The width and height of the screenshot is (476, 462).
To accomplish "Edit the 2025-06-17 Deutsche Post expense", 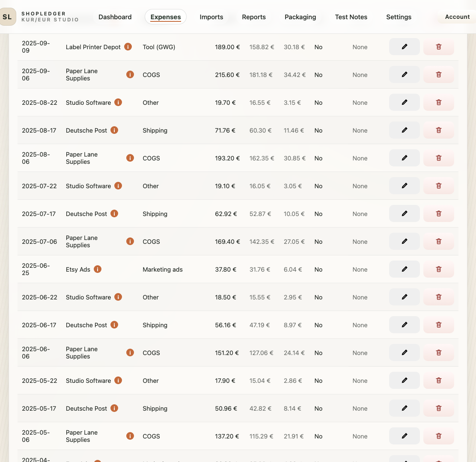I will 404,325.
